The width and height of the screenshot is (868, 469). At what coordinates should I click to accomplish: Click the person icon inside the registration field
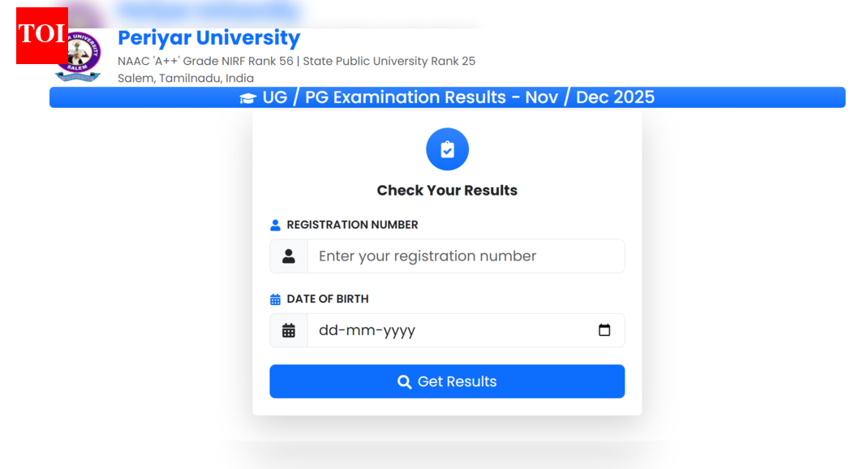(x=289, y=256)
